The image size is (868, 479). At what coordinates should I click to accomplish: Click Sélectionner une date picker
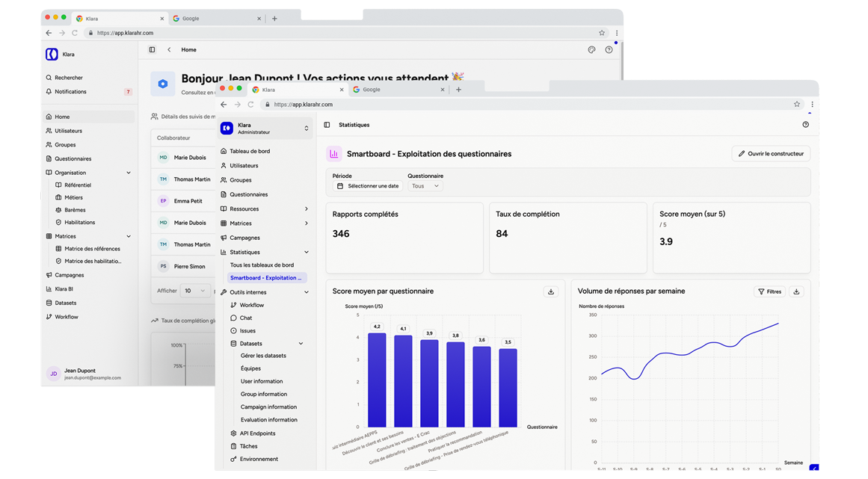[368, 186]
